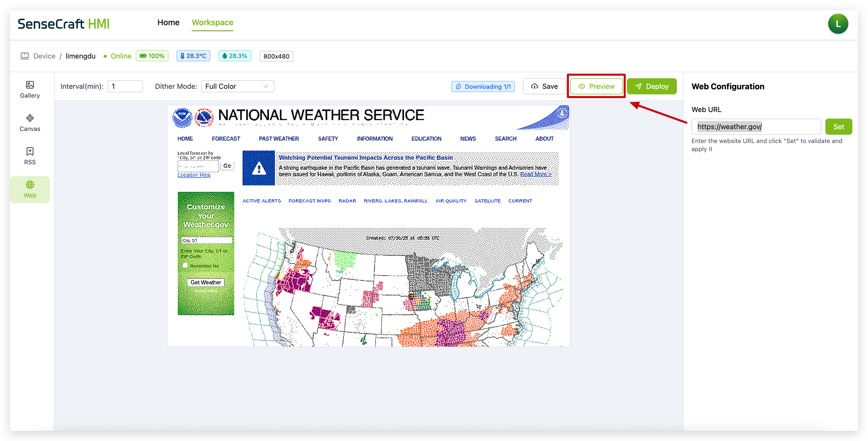
Task: Click the Web URL label
Action: (x=706, y=109)
